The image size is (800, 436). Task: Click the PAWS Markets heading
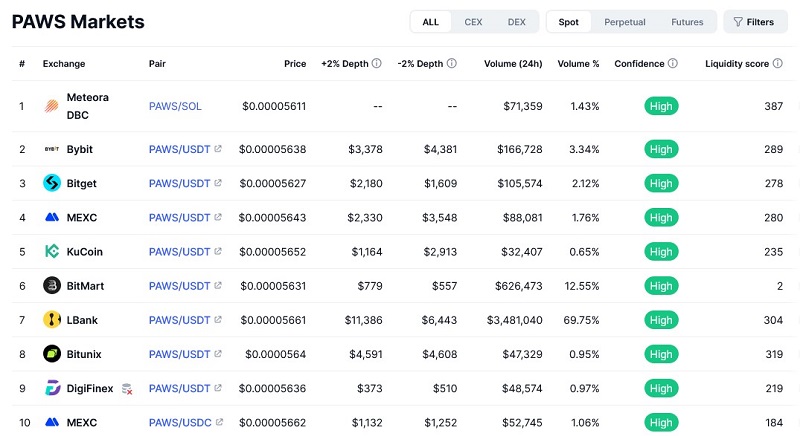pos(78,22)
